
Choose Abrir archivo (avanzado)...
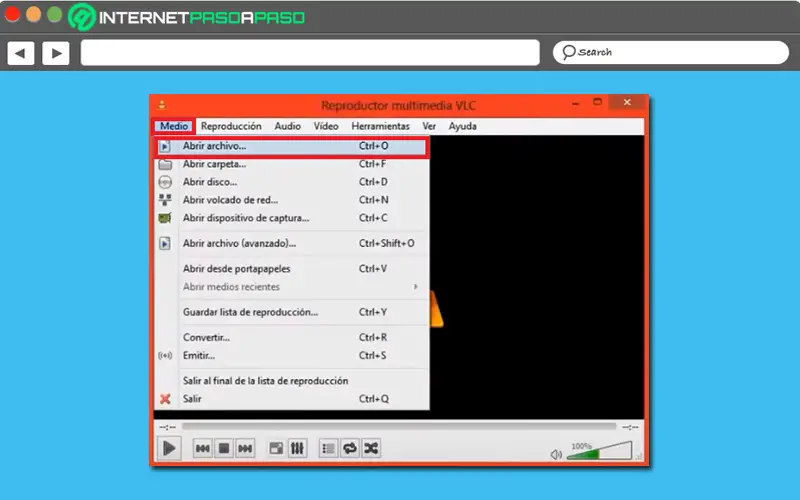point(291,243)
